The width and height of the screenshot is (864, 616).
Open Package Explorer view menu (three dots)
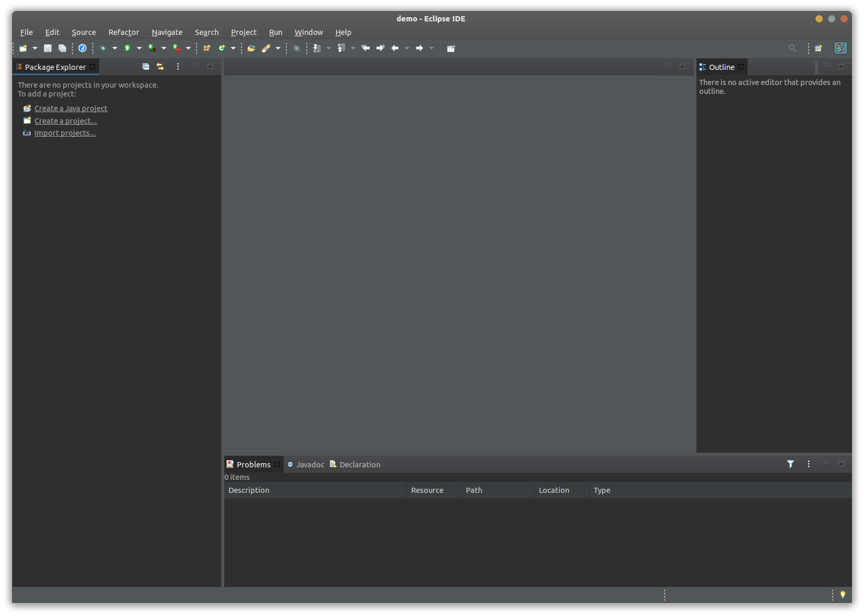(x=178, y=67)
